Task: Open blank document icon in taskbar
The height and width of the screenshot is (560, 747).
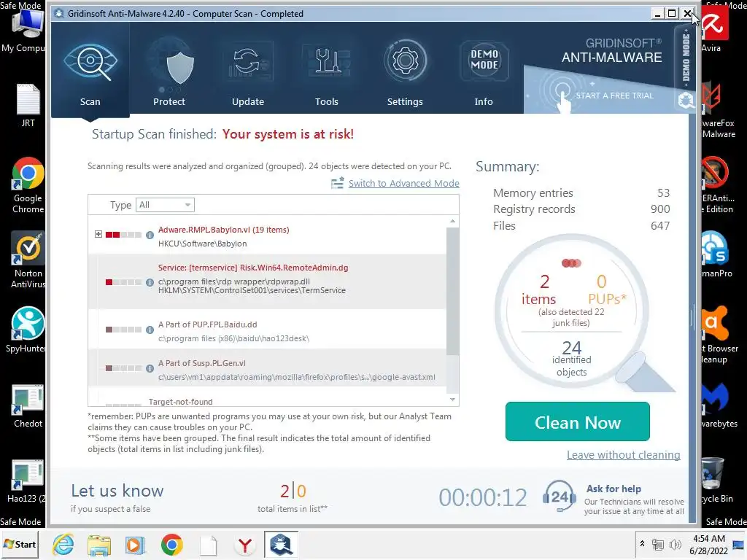Action: point(208,545)
